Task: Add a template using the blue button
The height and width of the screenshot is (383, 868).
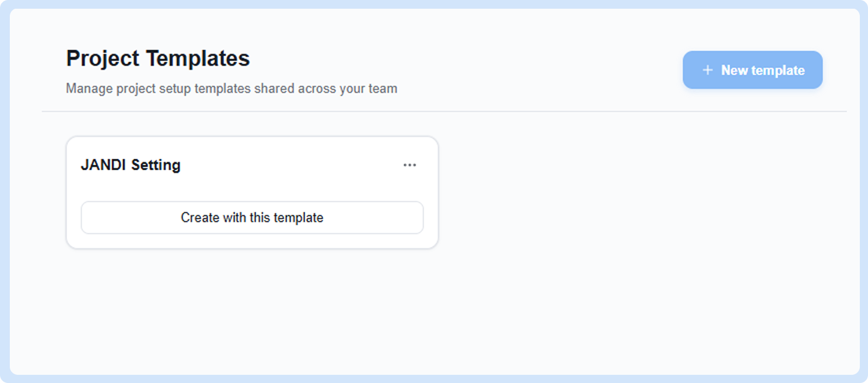Action: tap(752, 70)
